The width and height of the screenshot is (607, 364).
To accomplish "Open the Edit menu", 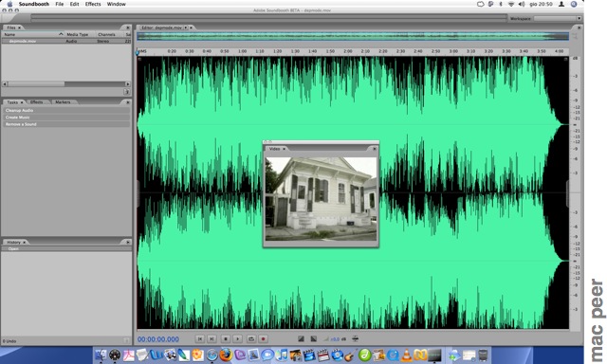I will click(74, 4).
